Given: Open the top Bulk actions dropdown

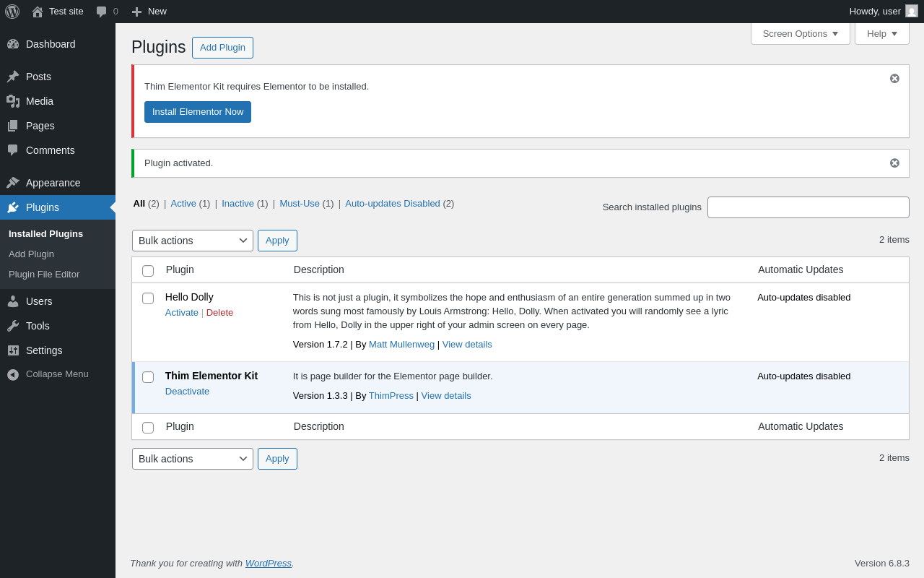Looking at the screenshot, I should tap(193, 241).
